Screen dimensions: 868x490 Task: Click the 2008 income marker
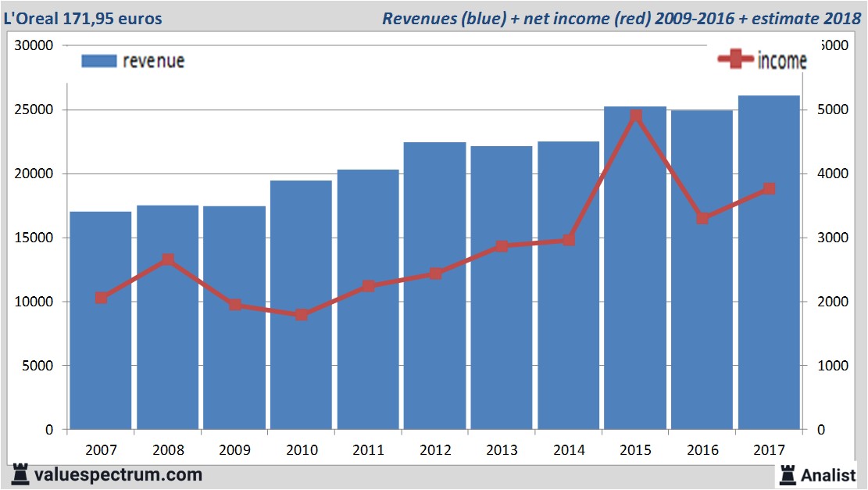pos(167,260)
